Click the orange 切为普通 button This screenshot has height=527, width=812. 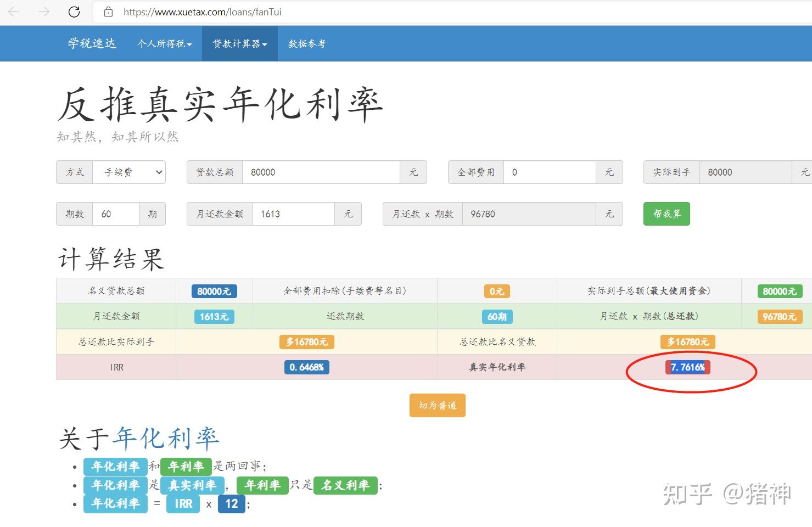click(438, 405)
